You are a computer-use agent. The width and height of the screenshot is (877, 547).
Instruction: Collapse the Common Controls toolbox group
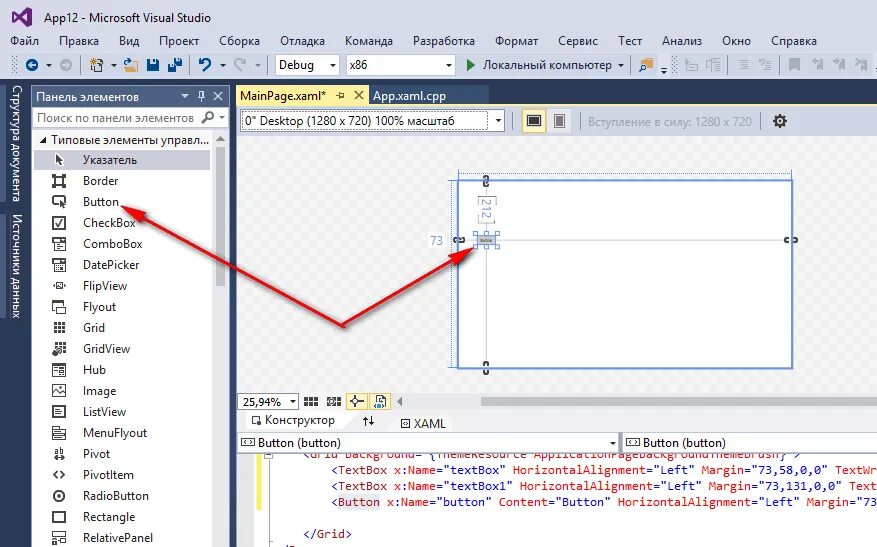click(43, 140)
